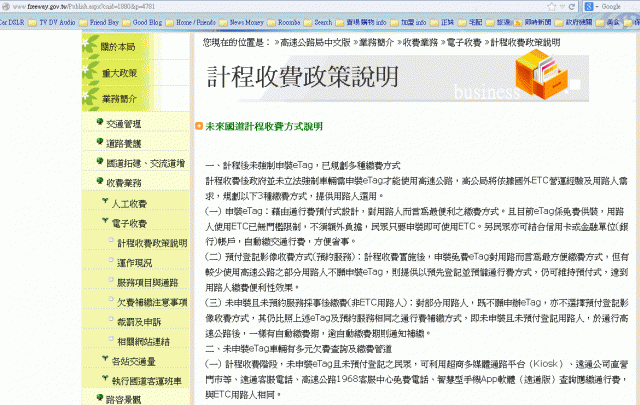Open the search engine selector dropdown arrow
Image resolution: width=640 pixels, height=405 pixels.
(597, 7)
